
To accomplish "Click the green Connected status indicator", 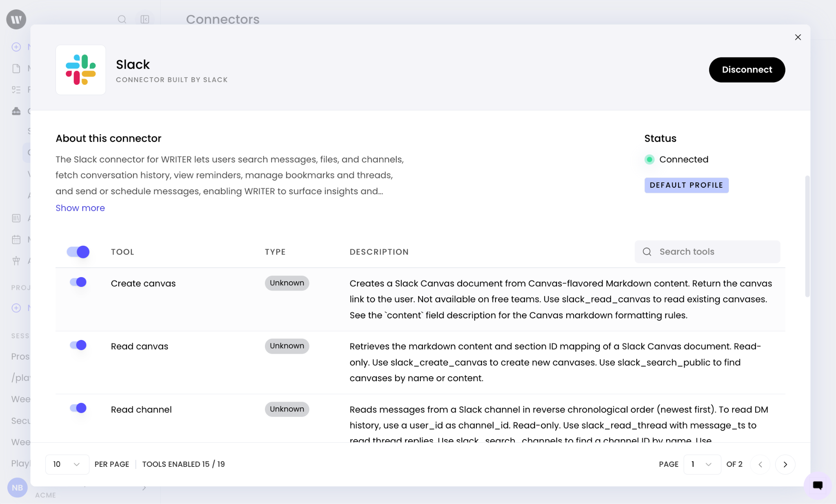I will (649, 160).
